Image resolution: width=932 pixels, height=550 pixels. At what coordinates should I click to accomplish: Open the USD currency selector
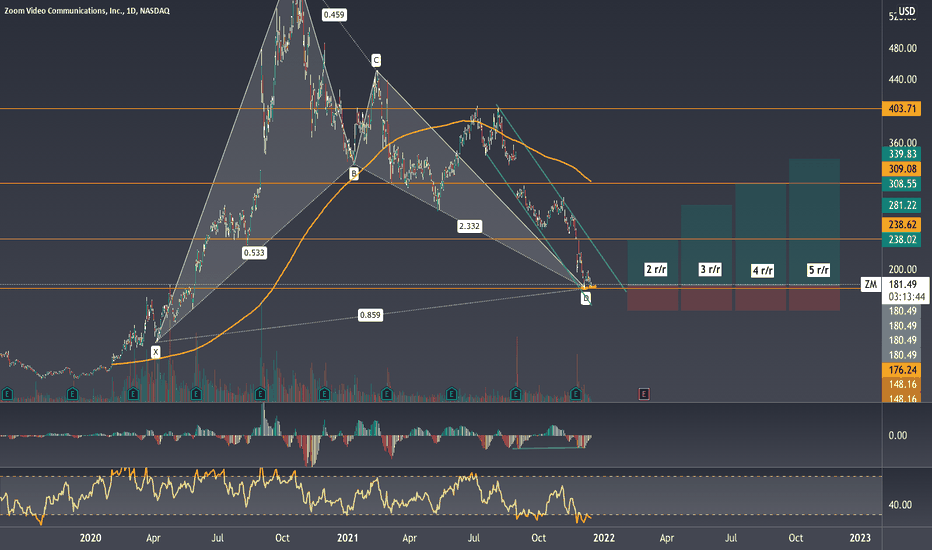[x=906, y=11]
